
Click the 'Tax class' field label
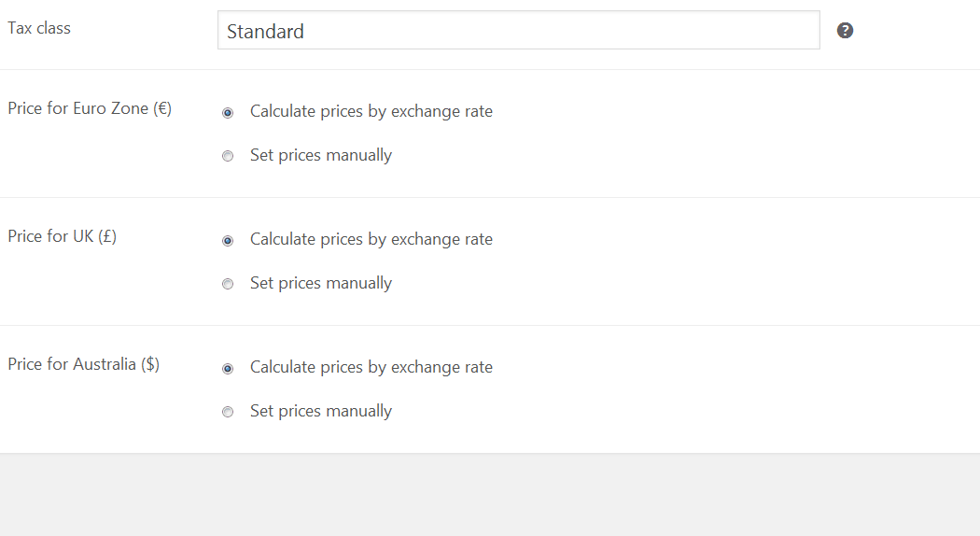point(39,28)
